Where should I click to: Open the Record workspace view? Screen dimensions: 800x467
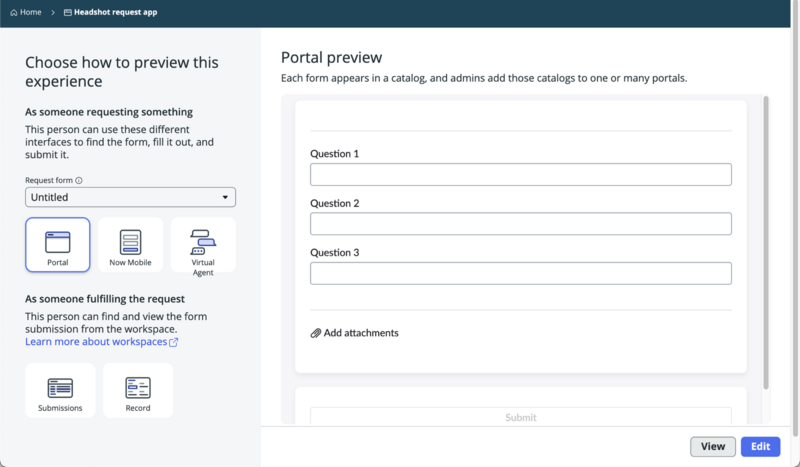pos(138,390)
